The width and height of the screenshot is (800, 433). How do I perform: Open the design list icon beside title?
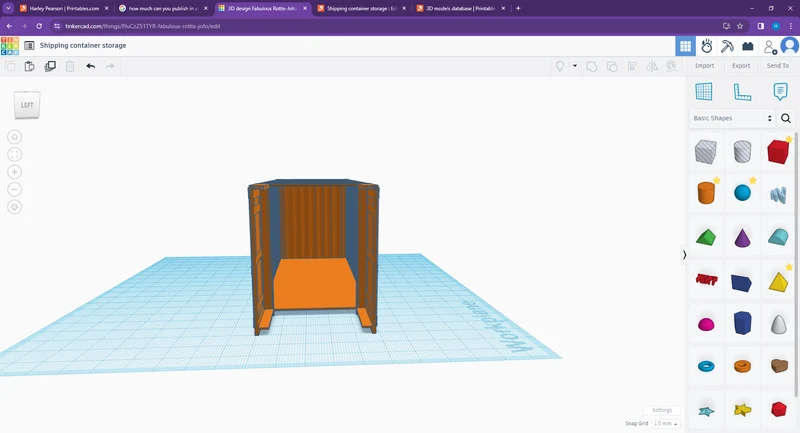pyautogui.click(x=29, y=45)
